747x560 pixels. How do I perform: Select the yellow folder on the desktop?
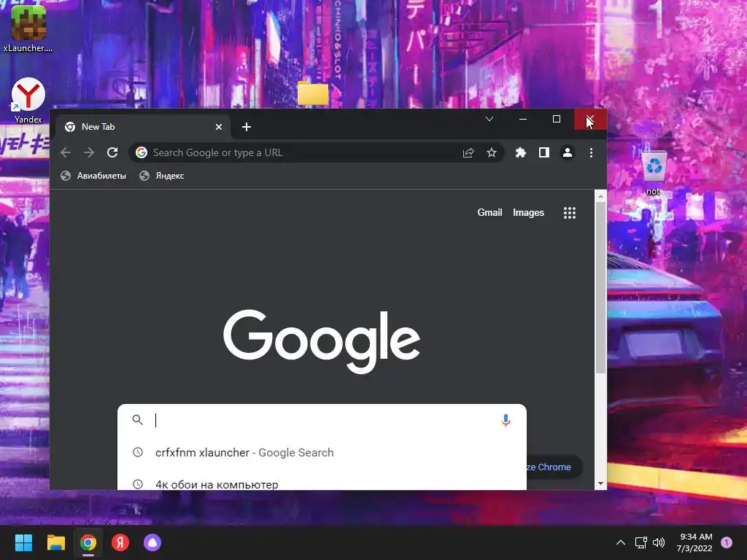313,93
